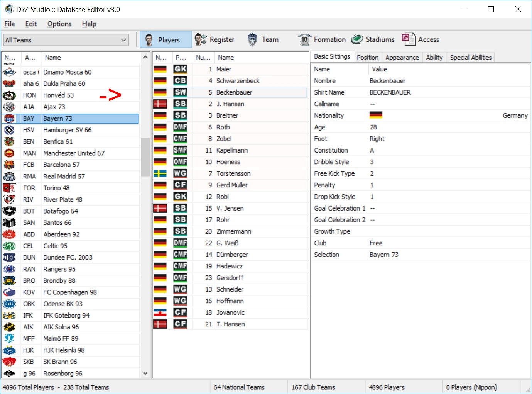This screenshot has height=394, width=532.
Task: Click the Age value 28
Action: (x=373, y=127)
